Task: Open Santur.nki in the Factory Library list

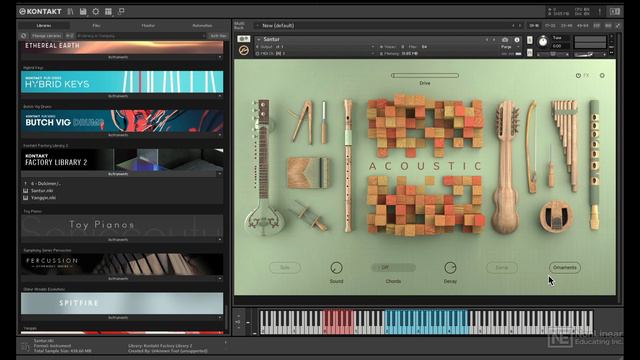Action: pos(42,191)
